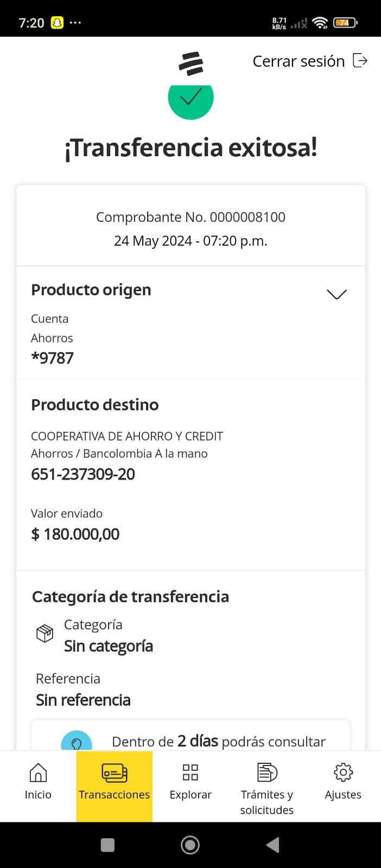Open Trámites y solicitudes tab
The image size is (381, 868).
(266, 787)
